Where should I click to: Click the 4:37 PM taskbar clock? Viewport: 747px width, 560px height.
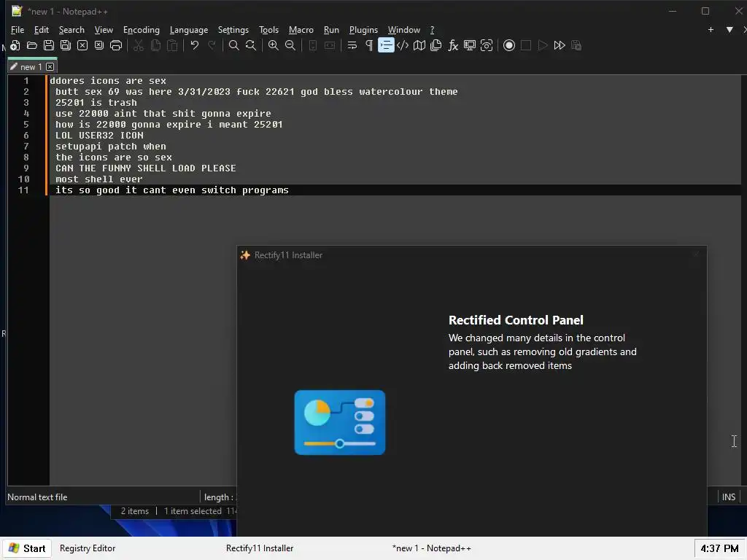[x=719, y=548]
